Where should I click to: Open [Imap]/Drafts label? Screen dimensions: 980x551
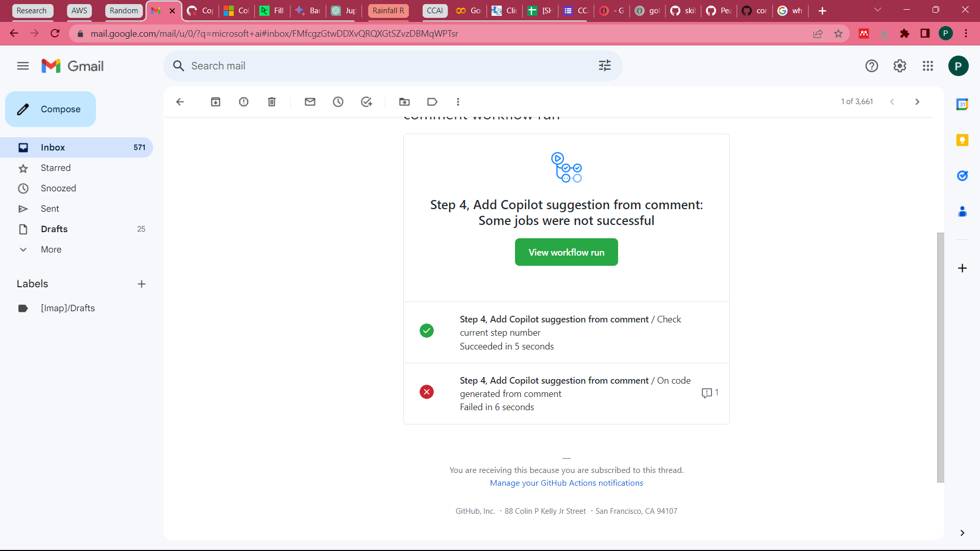[x=77, y=308]
